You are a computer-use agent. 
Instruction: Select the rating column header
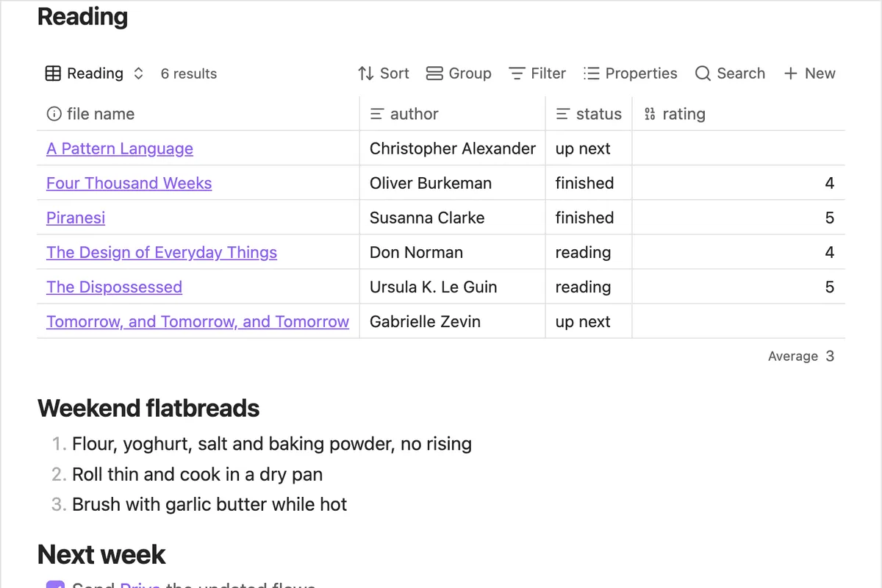pyautogui.click(x=739, y=114)
